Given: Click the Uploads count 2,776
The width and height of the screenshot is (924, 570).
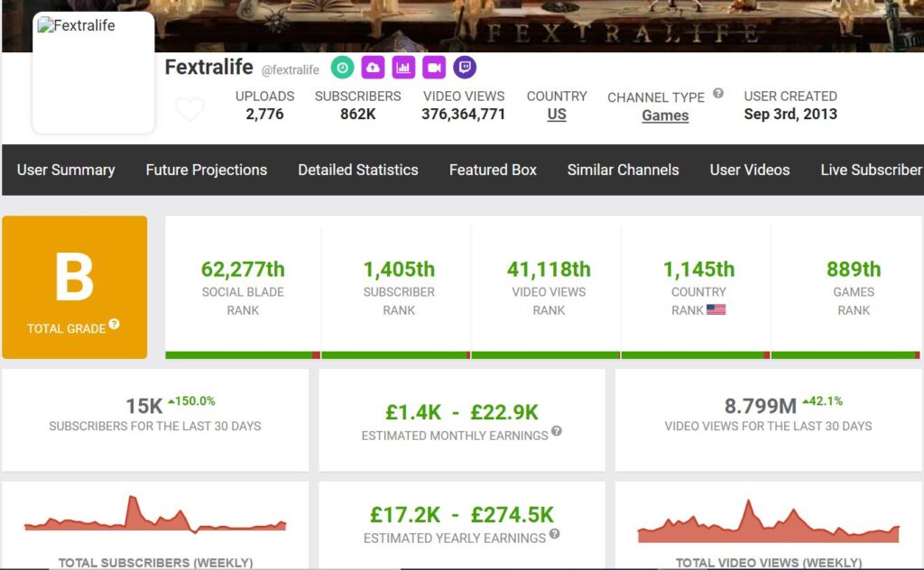Looking at the screenshot, I should [264, 115].
